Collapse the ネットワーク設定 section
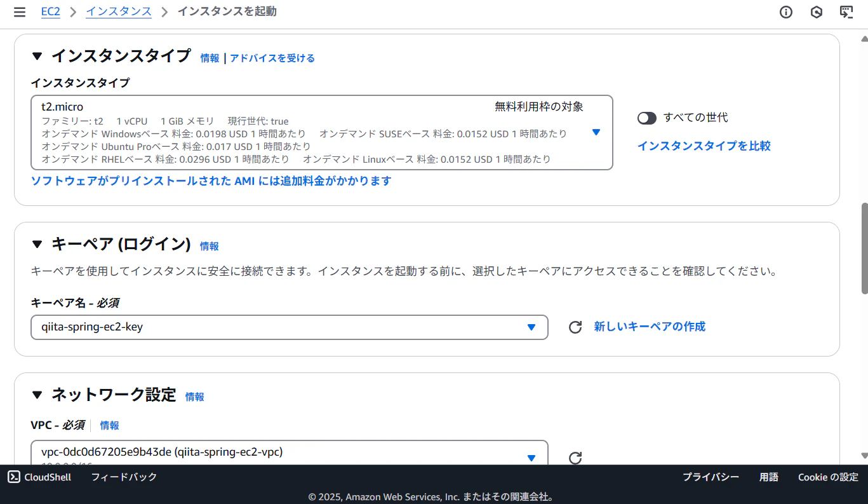This screenshot has width=868, height=504. [x=37, y=395]
